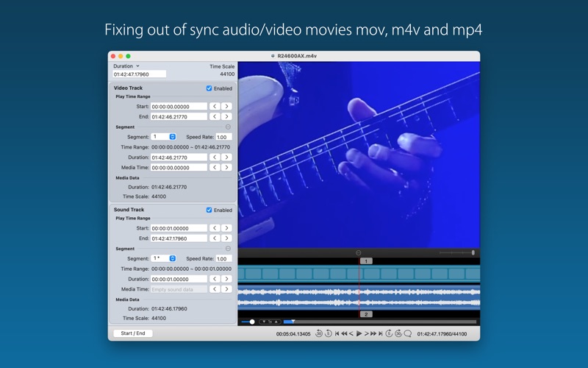Select sound segment marker 2 on timeline
Screen dimensions: 588x368
click(x=366, y=314)
